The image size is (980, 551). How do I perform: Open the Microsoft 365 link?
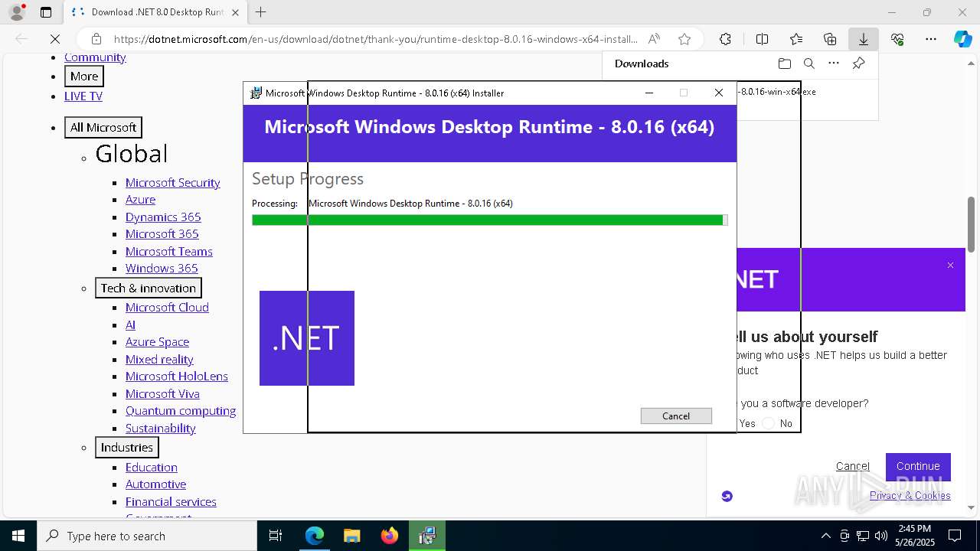pos(162,233)
